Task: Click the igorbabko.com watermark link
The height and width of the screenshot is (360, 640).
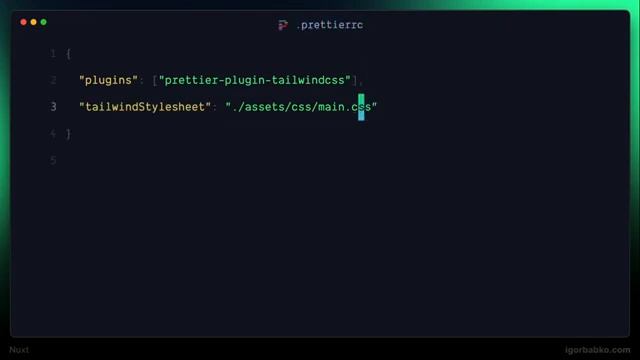Action: (x=598, y=350)
